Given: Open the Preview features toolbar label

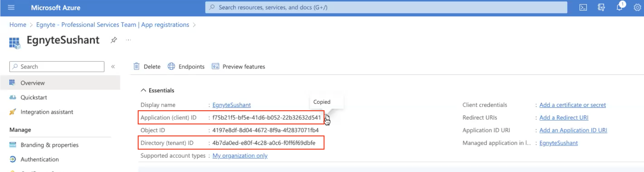Looking at the screenshot, I should (244, 67).
